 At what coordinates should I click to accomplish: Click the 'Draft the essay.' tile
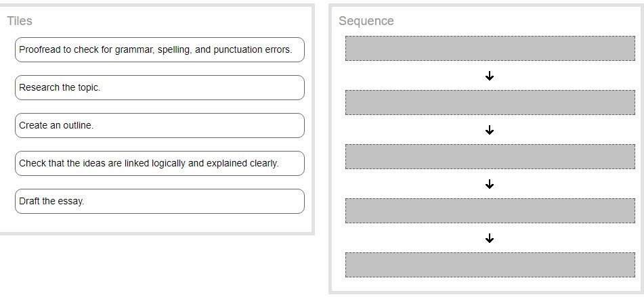click(x=159, y=201)
